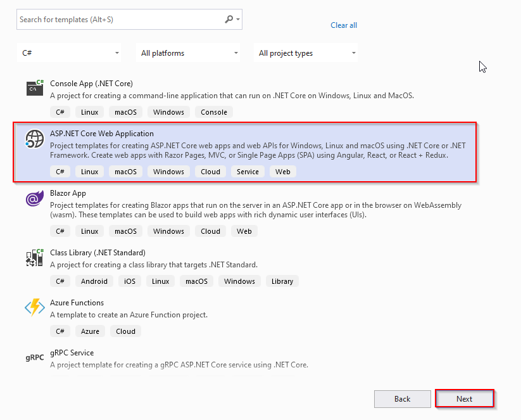Select the Blazor App template title

tap(68, 193)
